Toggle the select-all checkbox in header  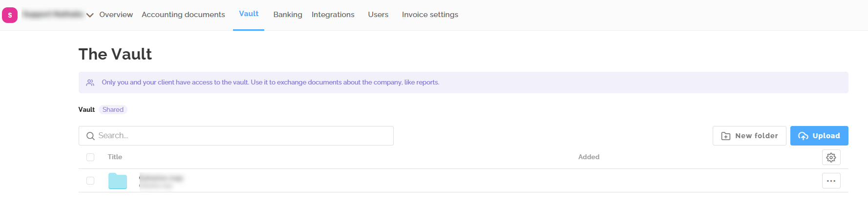click(x=90, y=157)
